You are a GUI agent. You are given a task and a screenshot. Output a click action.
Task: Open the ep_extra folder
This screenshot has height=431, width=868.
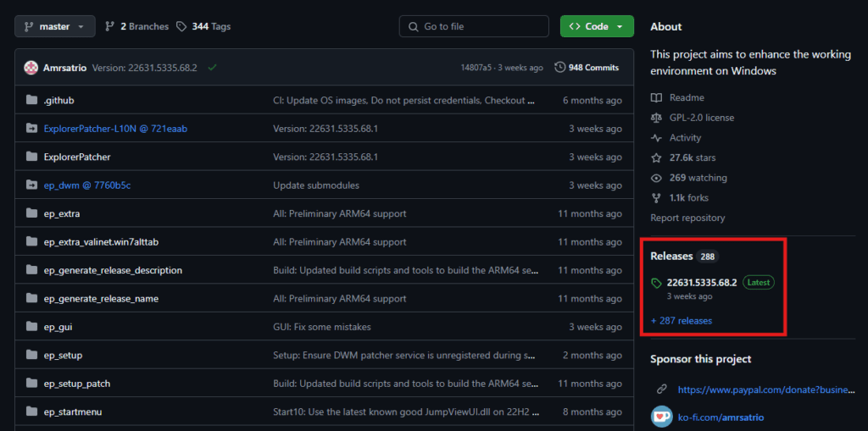[61, 213]
